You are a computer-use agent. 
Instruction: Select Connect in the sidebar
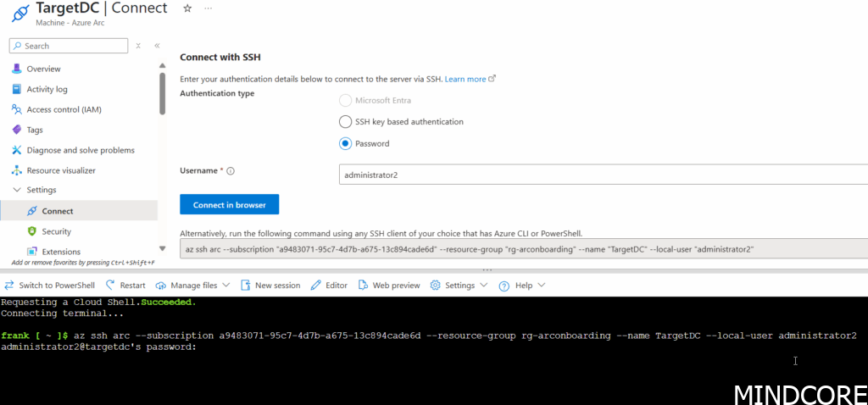(x=79, y=211)
